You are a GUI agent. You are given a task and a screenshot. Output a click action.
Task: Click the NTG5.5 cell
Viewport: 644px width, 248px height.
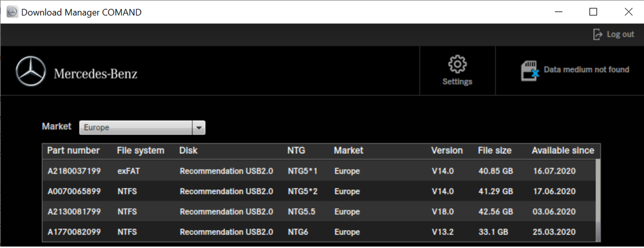[x=301, y=212]
